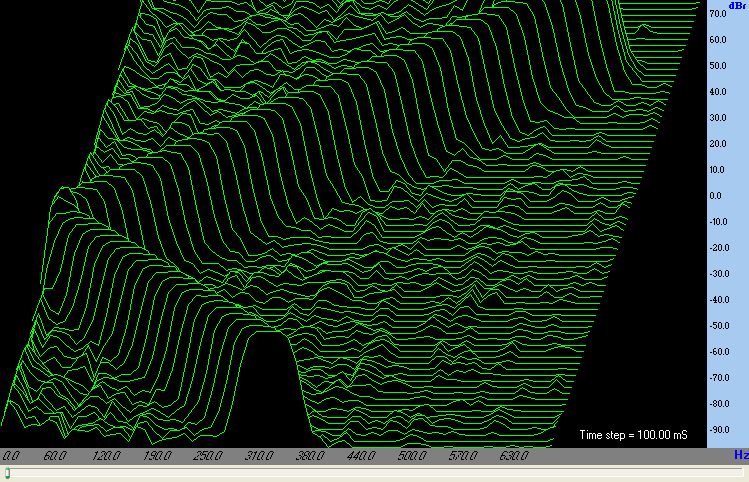Click the middle of the slider track
The height and width of the screenshot is (482, 749).
(x=374, y=473)
